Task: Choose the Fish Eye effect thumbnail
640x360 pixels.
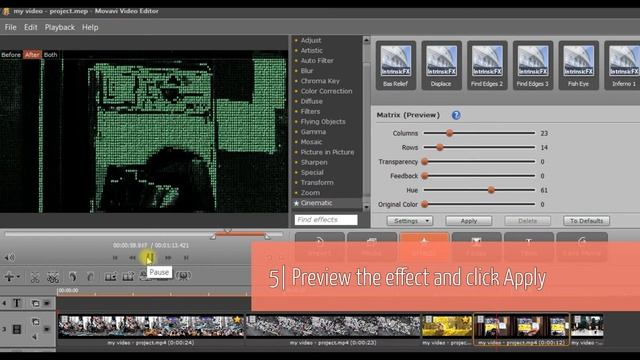Action: point(578,65)
